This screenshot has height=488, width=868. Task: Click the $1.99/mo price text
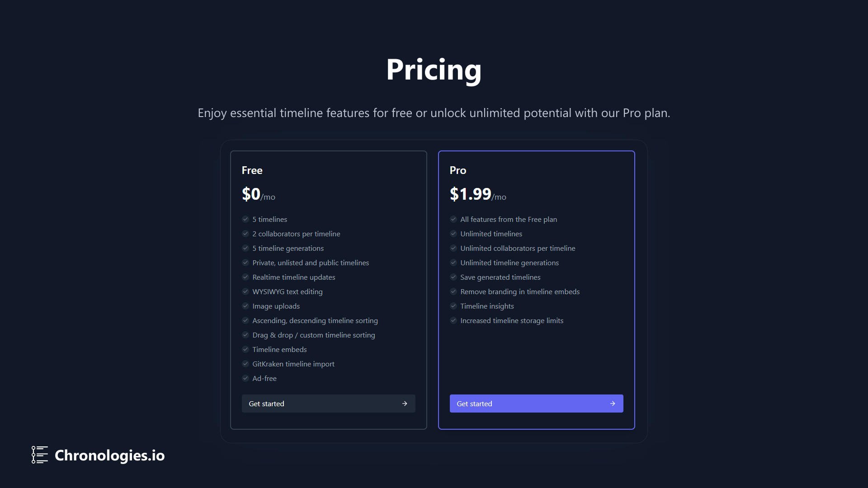pos(478,194)
